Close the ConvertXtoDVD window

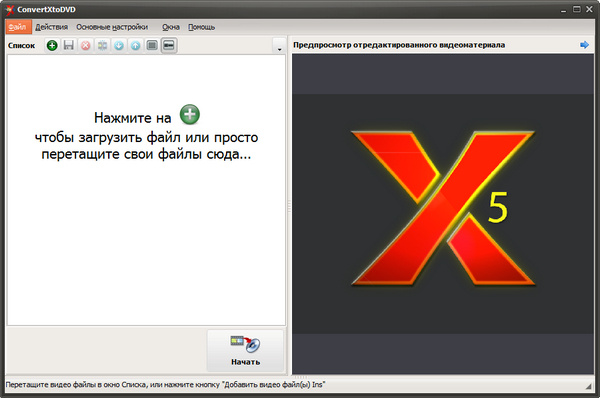point(589,9)
